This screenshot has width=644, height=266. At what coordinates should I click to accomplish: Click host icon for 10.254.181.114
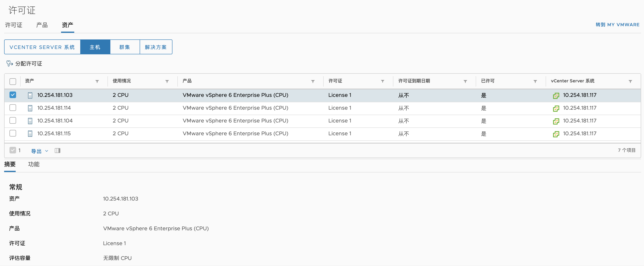[30, 108]
